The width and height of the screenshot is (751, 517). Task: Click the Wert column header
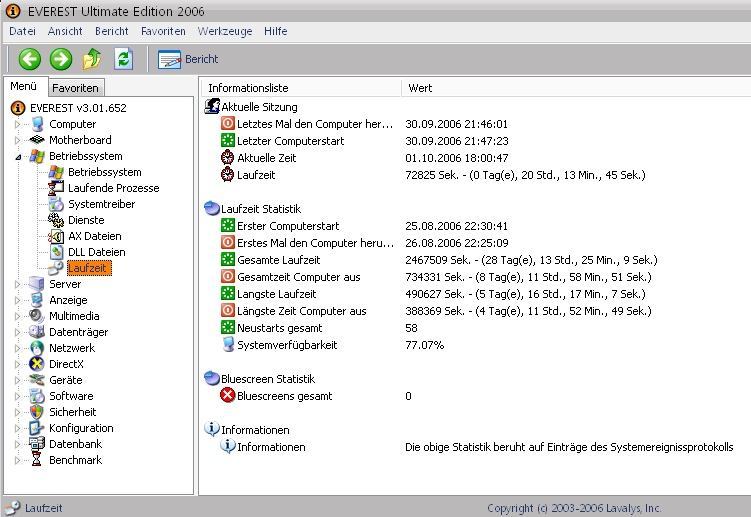pyautogui.click(x=576, y=88)
